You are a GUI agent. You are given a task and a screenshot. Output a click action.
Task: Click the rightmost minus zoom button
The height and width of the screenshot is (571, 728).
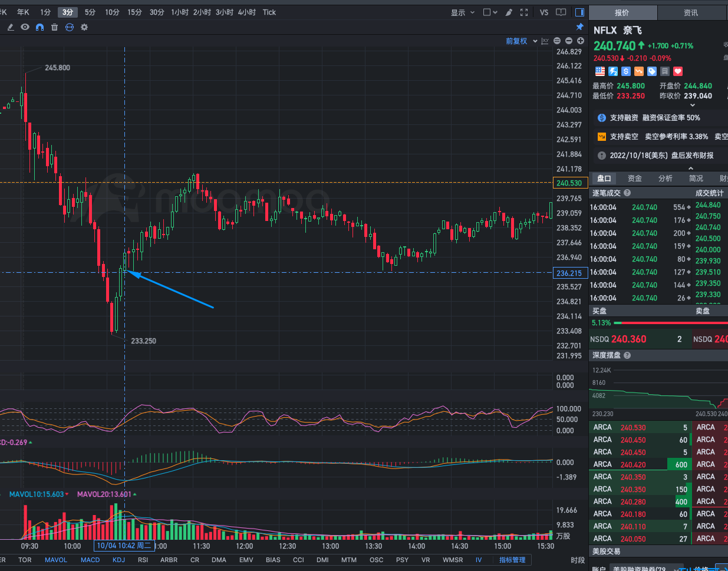569,41
